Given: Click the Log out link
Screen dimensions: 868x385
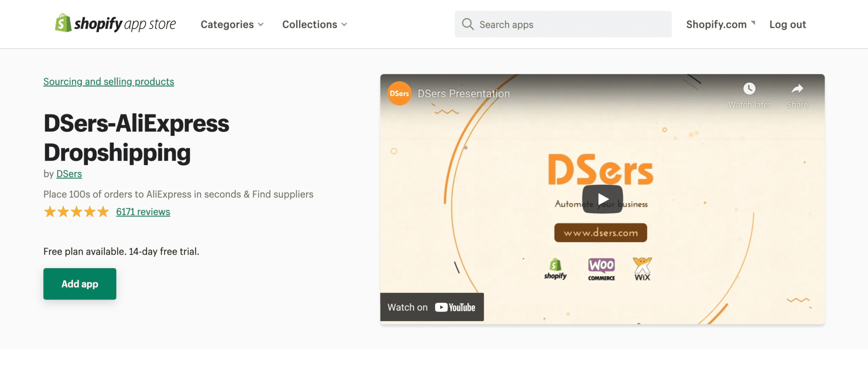Looking at the screenshot, I should point(787,24).
